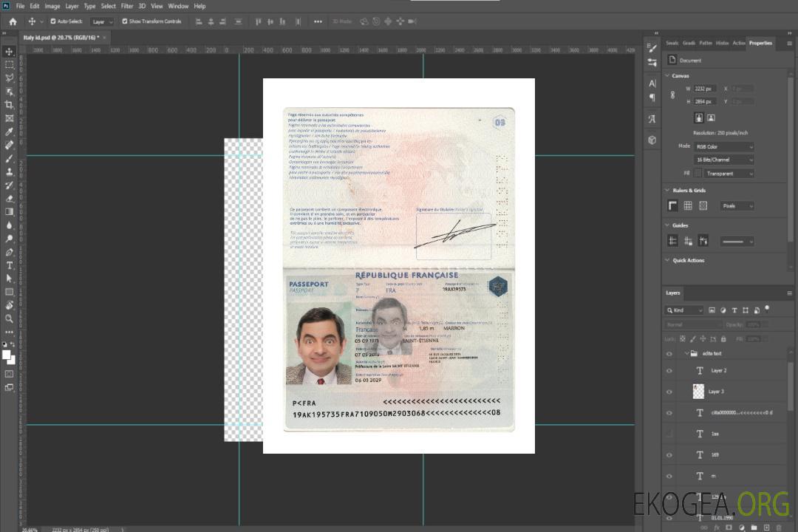798x532 pixels.
Task: Go to the Home screen icon
Action: tap(13, 21)
